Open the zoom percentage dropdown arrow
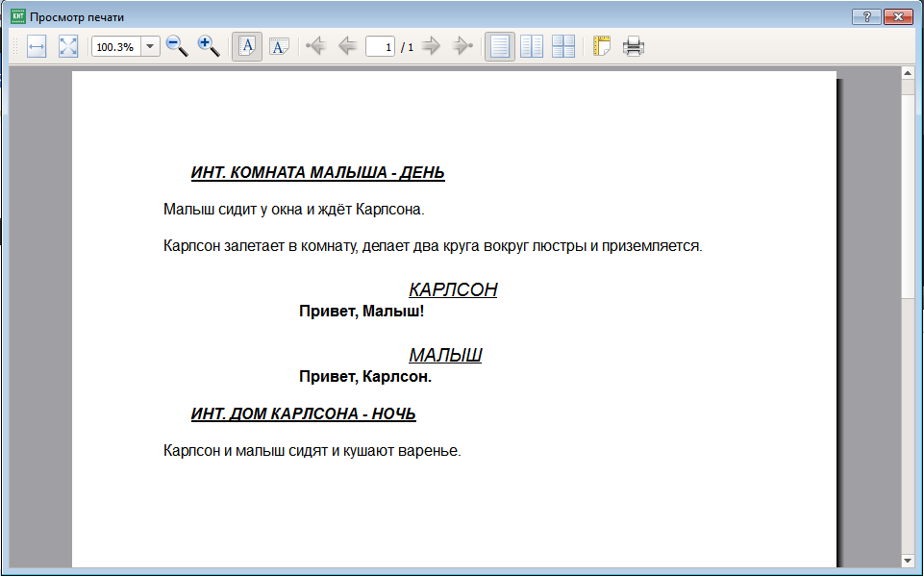 tap(150, 46)
